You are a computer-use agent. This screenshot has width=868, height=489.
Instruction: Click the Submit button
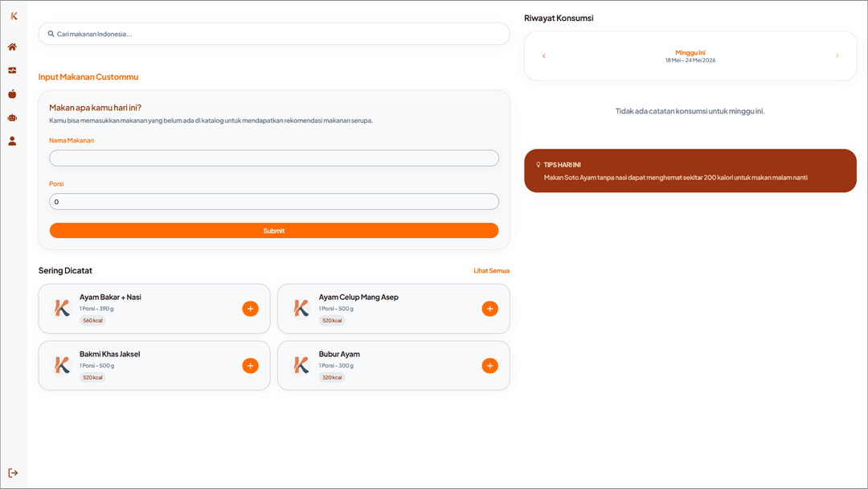(274, 230)
